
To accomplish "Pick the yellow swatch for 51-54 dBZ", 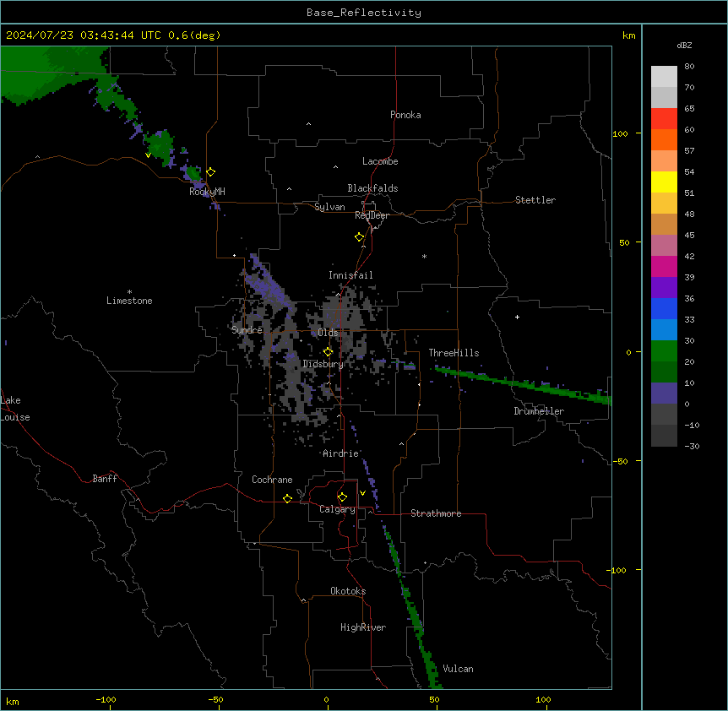I will click(x=664, y=182).
